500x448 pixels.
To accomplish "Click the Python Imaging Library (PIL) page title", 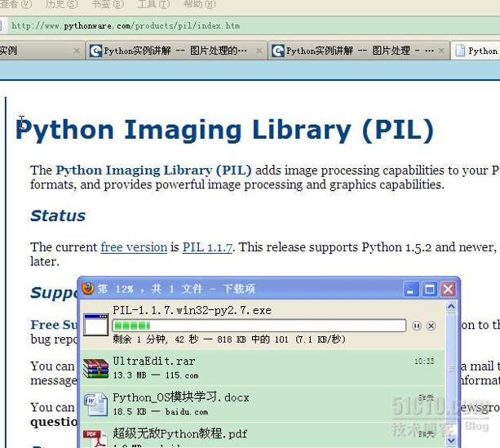I will [224, 130].
